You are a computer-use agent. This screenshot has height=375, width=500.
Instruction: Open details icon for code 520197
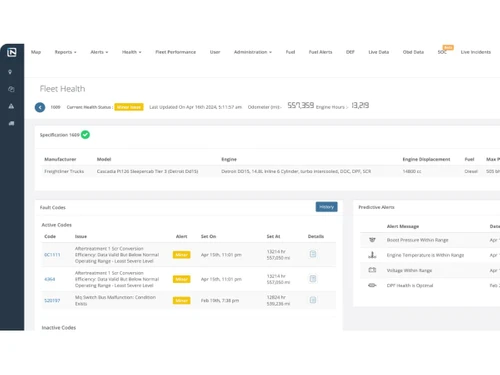tap(313, 300)
